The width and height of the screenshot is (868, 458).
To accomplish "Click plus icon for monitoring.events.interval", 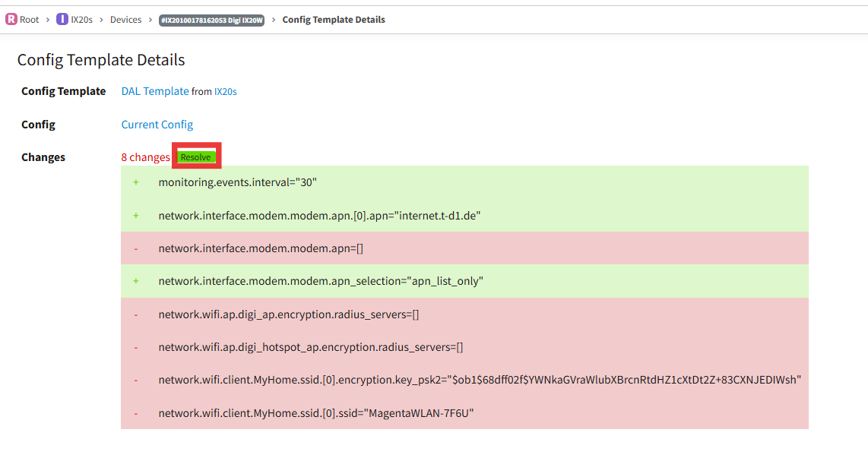I will (x=135, y=182).
